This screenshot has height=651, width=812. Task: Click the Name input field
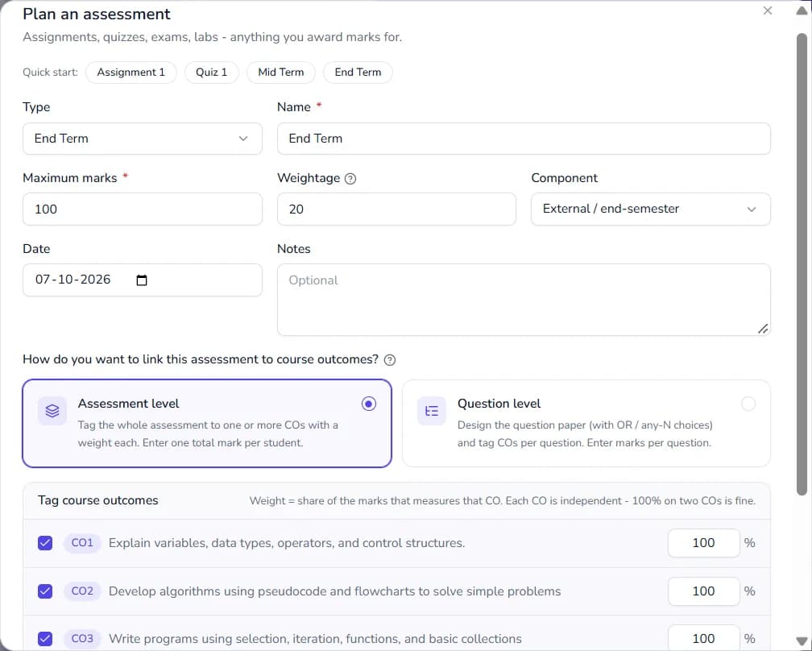click(524, 139)
